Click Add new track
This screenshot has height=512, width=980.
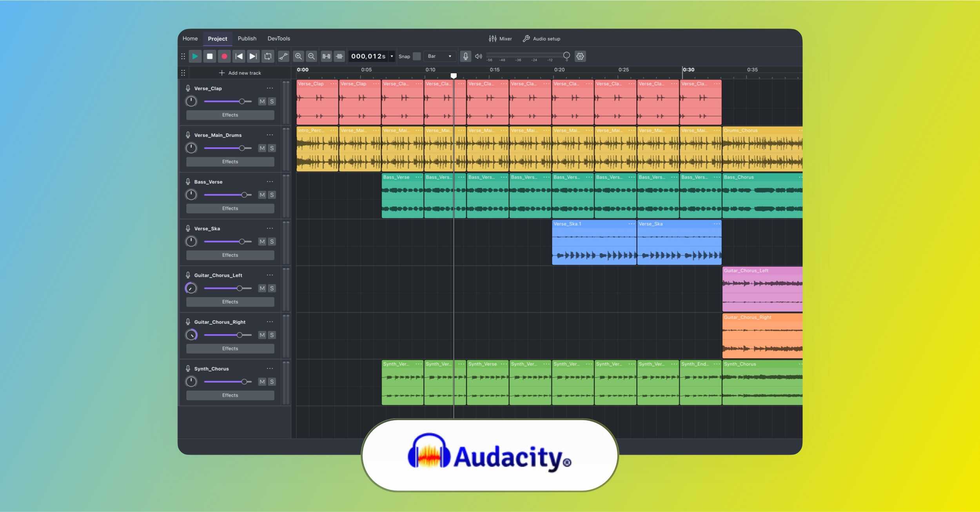coord(240,73)
